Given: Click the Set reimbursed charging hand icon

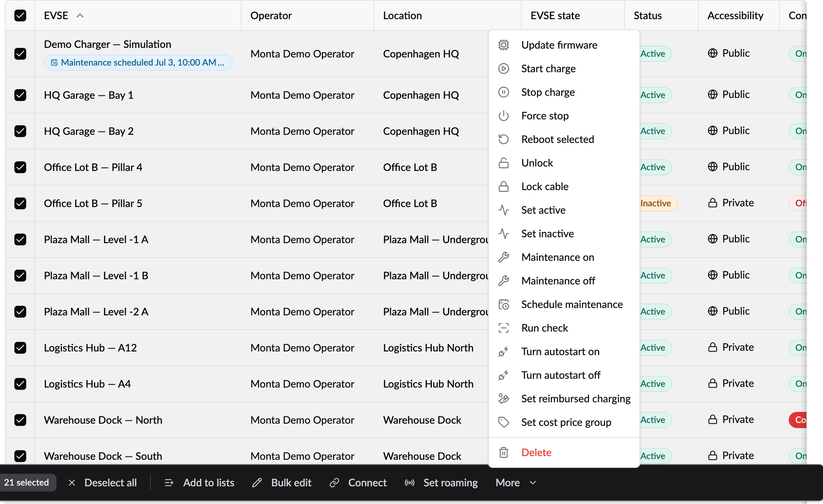Looking at the screenshot, I should click(x=504, y=399).
